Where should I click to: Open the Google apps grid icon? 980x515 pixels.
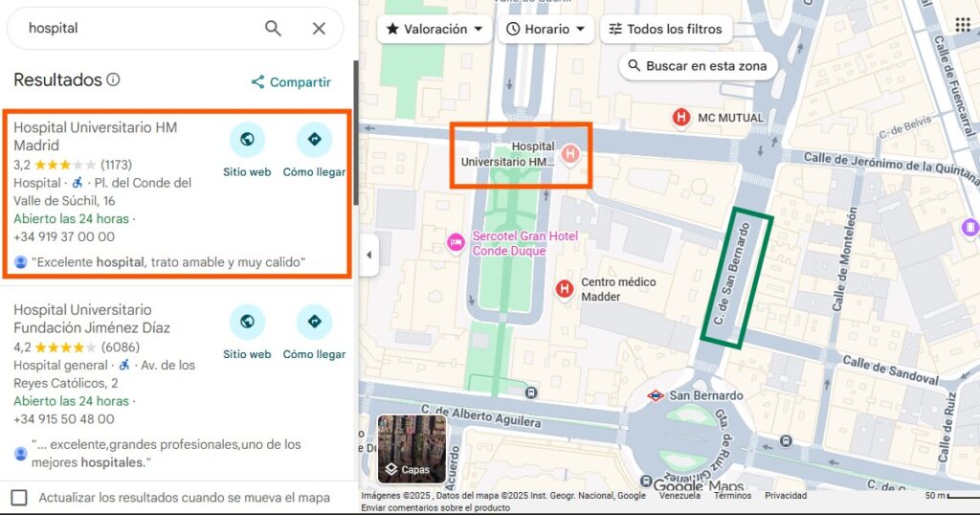[962, 25]
